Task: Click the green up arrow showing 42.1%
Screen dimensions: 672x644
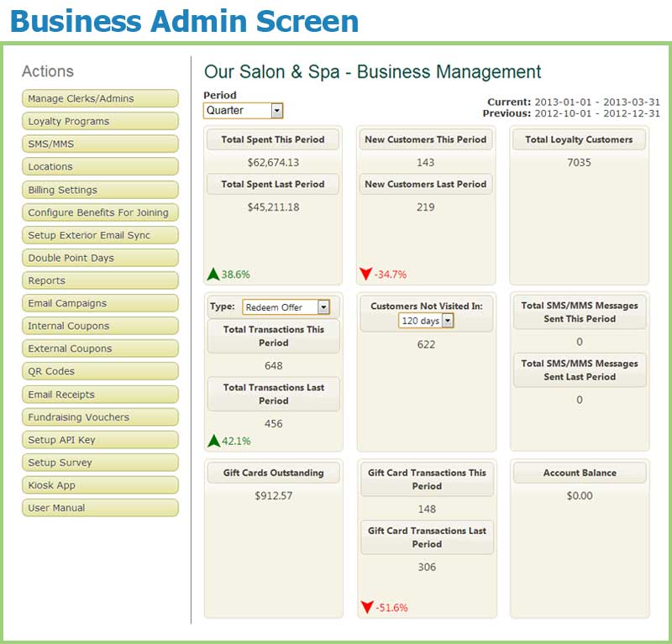Action: coord(213,440)
